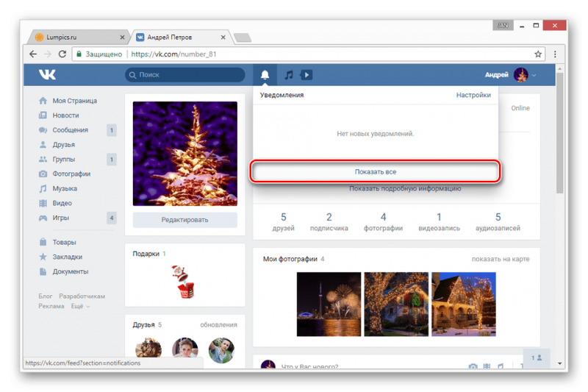Bookmark page with the star icon
This screenshot has width=588, height=392.
(x=538, y=54)
